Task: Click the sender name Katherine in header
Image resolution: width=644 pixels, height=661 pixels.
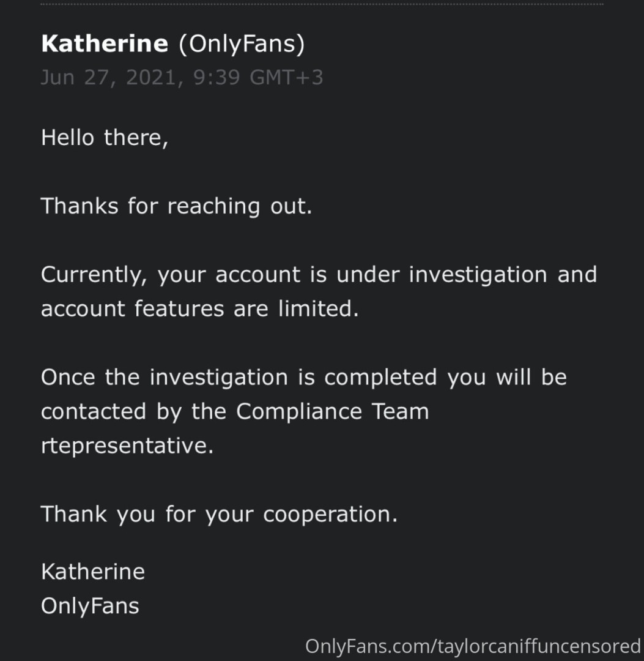Action: tap(104, 43)
